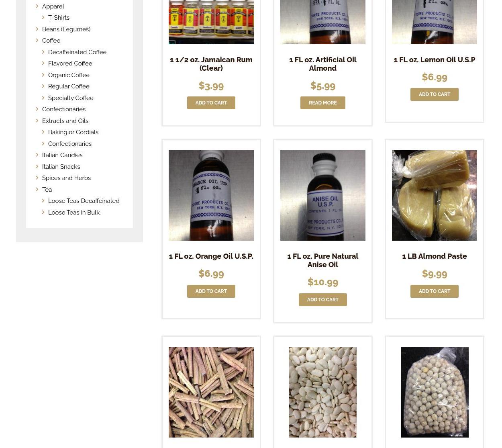View the cinnamon sticks product photo
Viewport: 502px width, 448px height.
pos(211,392)
